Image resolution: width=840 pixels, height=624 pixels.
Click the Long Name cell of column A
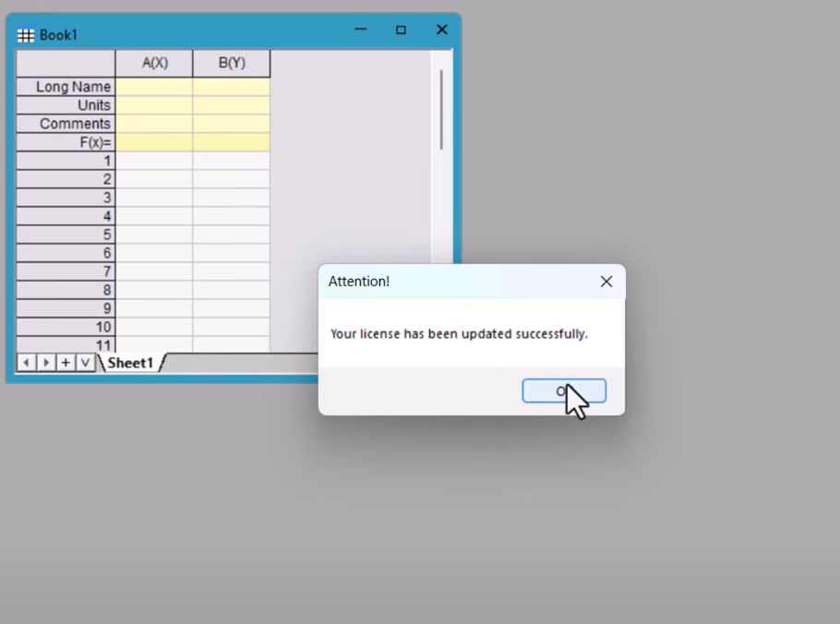[154, 87]
